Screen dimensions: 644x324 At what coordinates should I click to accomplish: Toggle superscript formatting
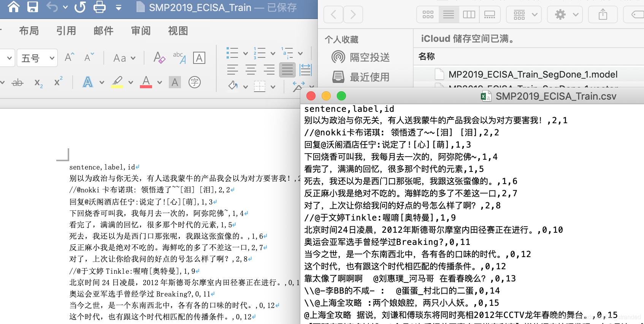(x=58, y=81)
